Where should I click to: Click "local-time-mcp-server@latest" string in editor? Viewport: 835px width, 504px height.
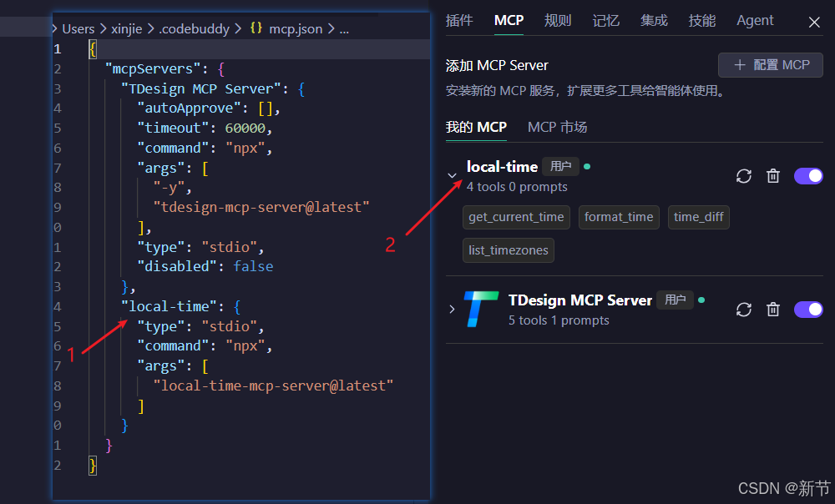point(273,386)
